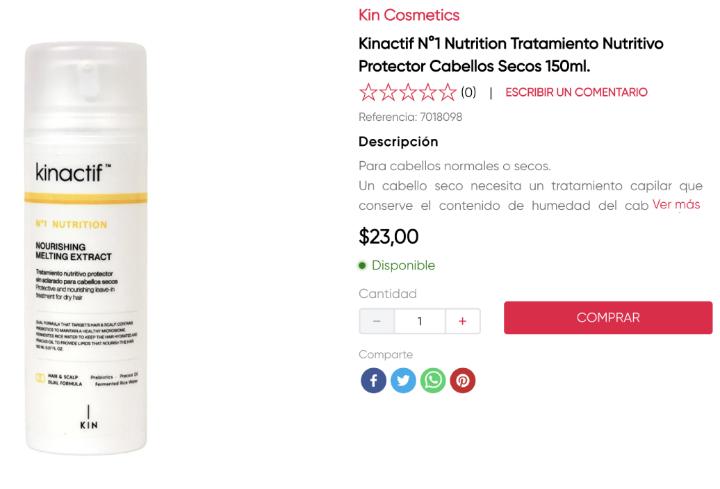Expand description with Ver más
The image size is (720, 489).
(676, 204)
